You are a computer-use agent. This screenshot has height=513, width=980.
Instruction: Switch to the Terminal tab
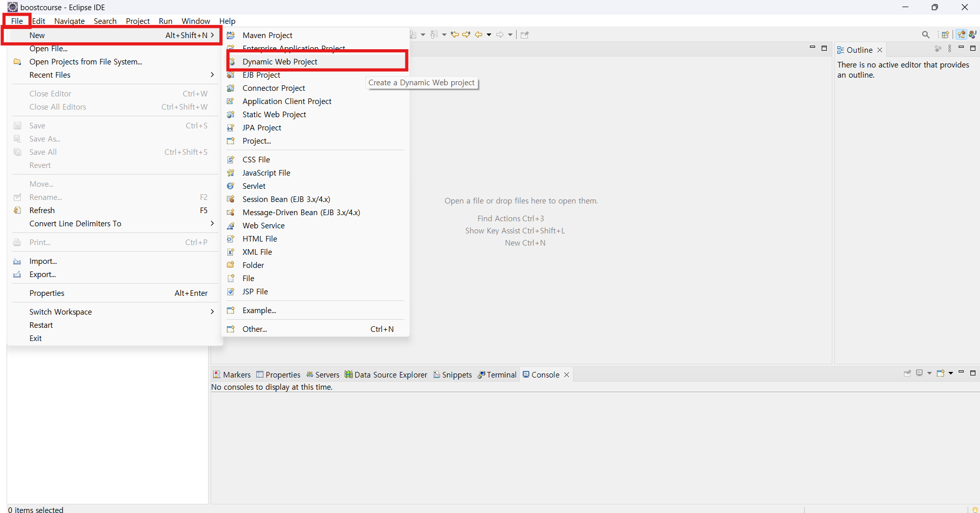click(497, 374)
